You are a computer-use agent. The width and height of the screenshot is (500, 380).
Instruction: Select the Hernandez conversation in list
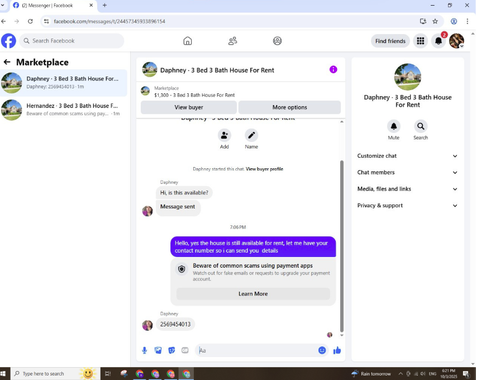point(63,110)
